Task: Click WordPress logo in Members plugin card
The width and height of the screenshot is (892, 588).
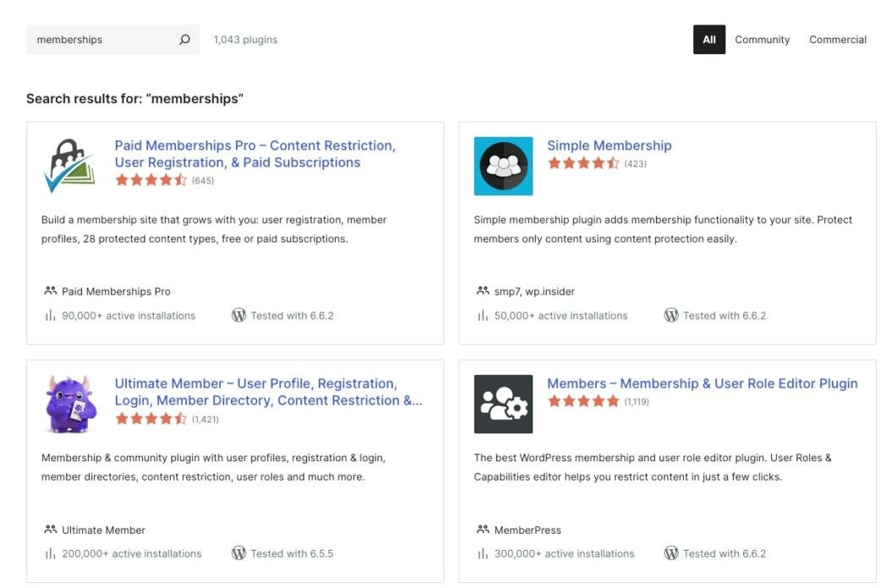Action: [671, 553]
